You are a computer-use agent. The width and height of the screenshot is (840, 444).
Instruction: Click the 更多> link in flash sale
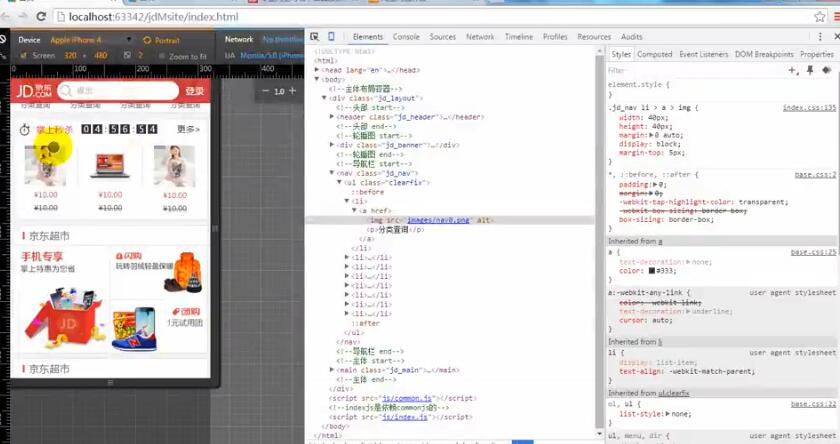pos(189,129)
